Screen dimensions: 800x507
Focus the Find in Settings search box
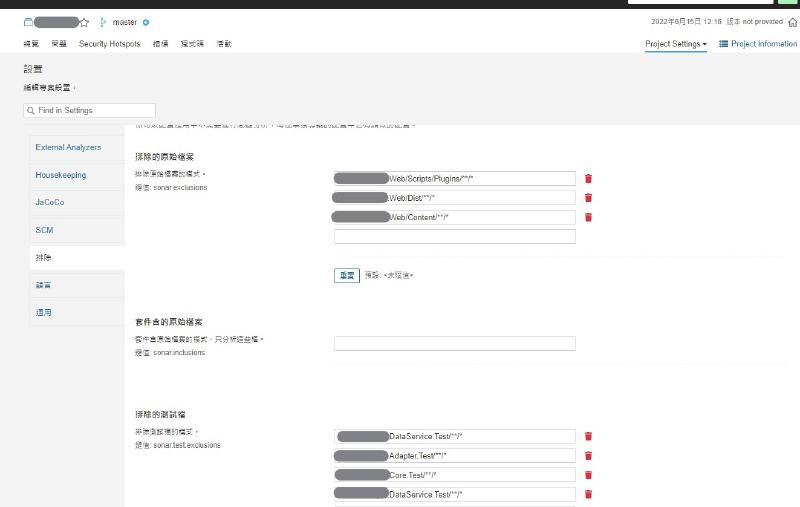tap(76, 110)
